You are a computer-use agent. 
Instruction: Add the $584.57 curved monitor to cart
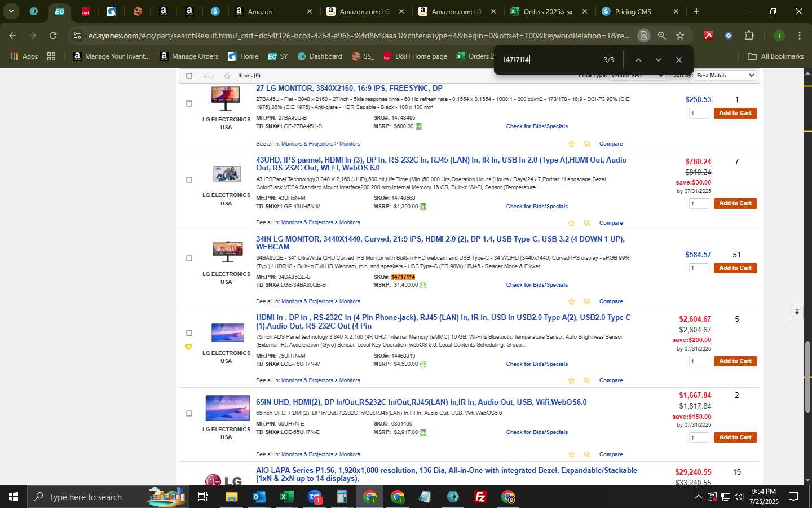[735, 268]
